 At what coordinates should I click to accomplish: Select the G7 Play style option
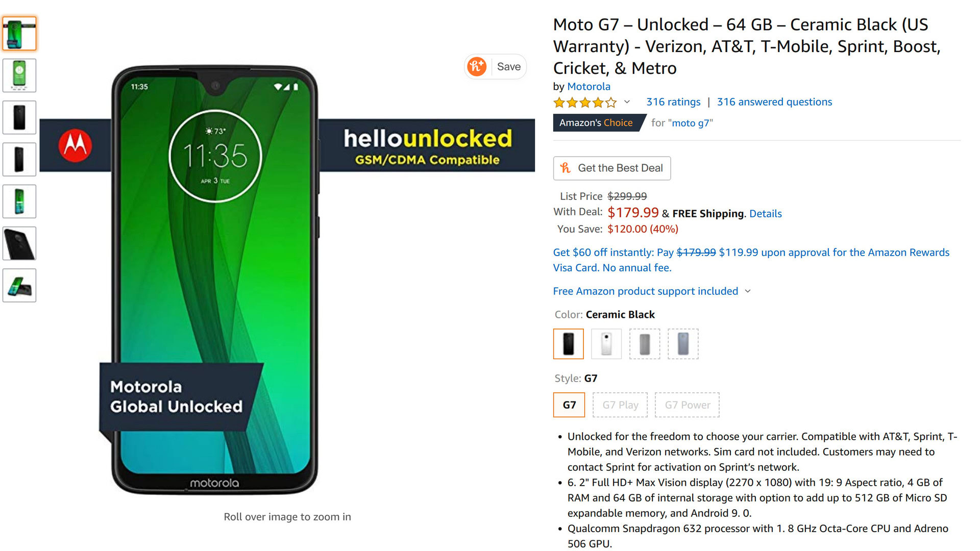pos(620,405)
